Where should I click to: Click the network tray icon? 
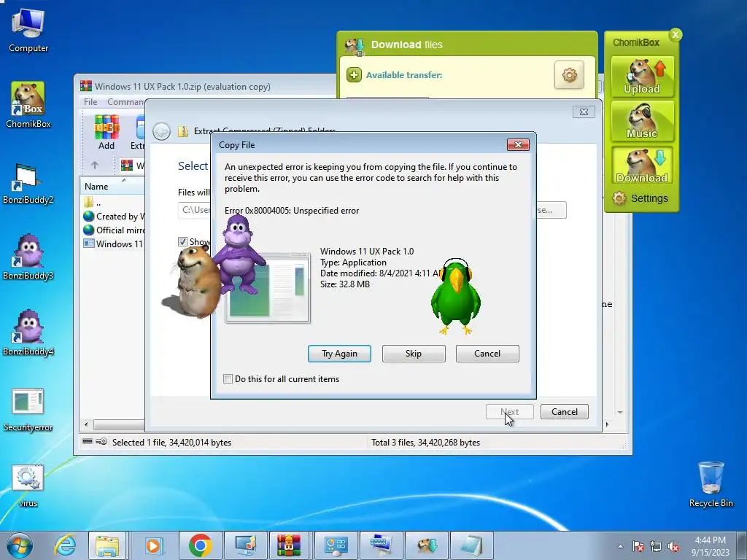(656, 547)
